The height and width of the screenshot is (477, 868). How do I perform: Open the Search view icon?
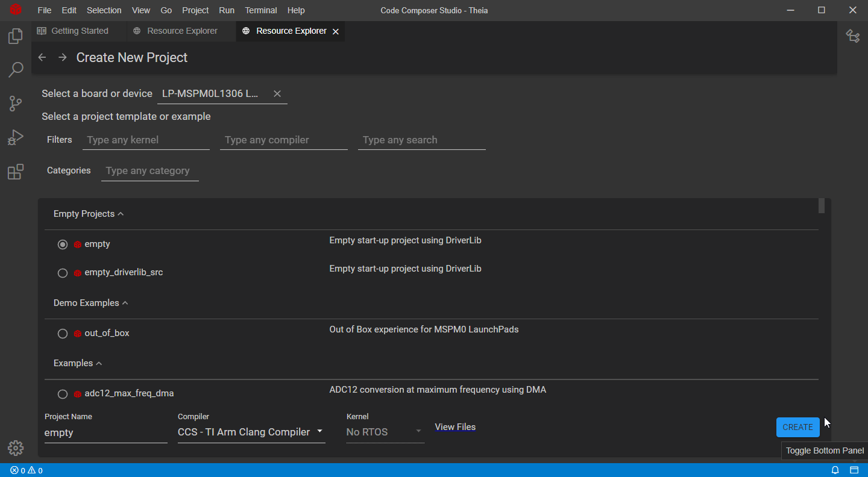click(x=16, y=70)
